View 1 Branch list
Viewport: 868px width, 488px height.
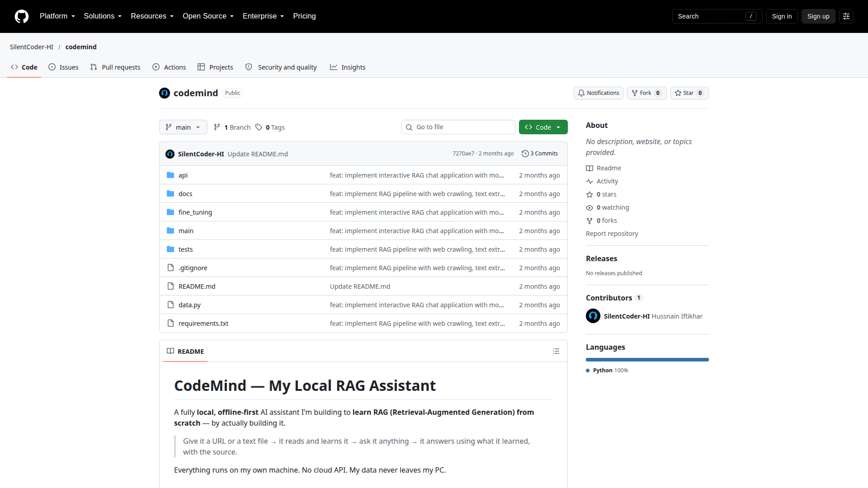pos(232,127)
